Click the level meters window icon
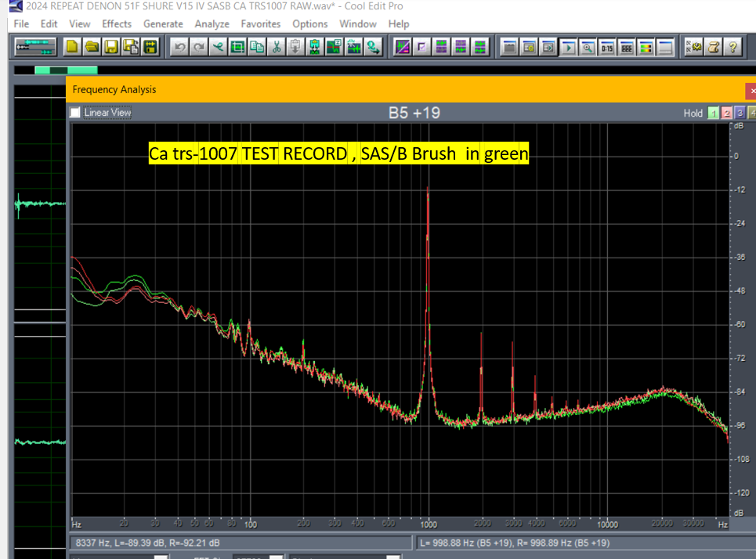 pyautogui.click(x=646, y=47)
